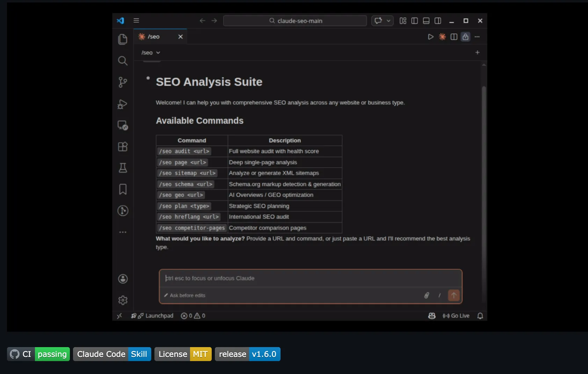Open the editor More Actions ellipsis
Viewport: 588px width, 374px height.
[x=477, y=37]
